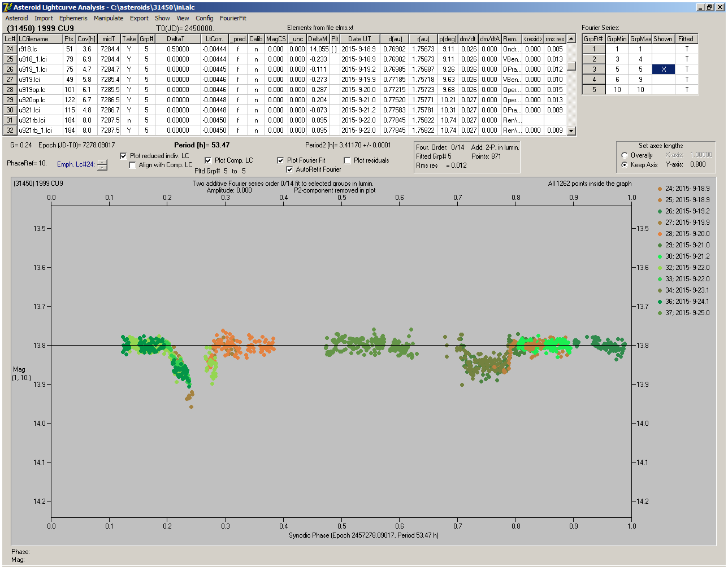Select Fourier series row header 1
Viewport: 728px width, 567px height.
coord(594,49)
